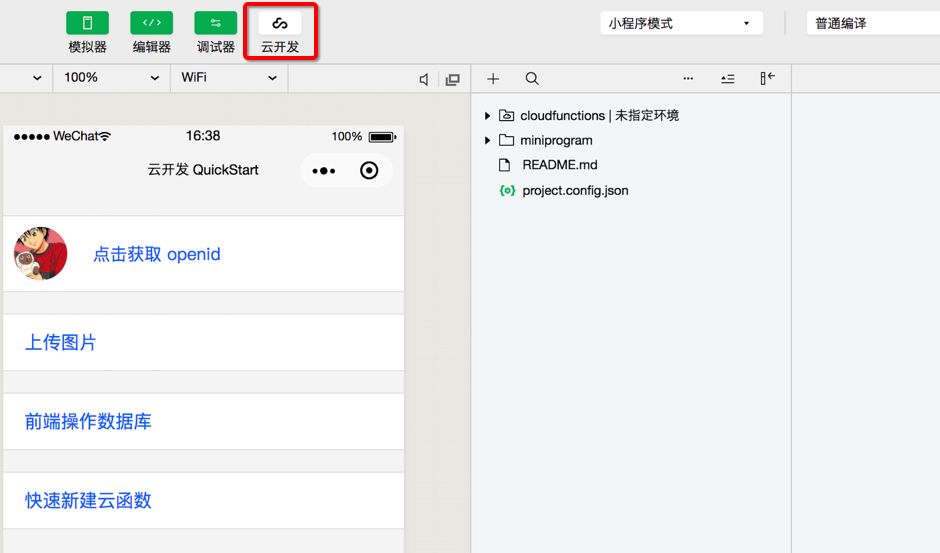Detach simulator into separate window icon
Viewport: 940px width, 553px height.
453,79
